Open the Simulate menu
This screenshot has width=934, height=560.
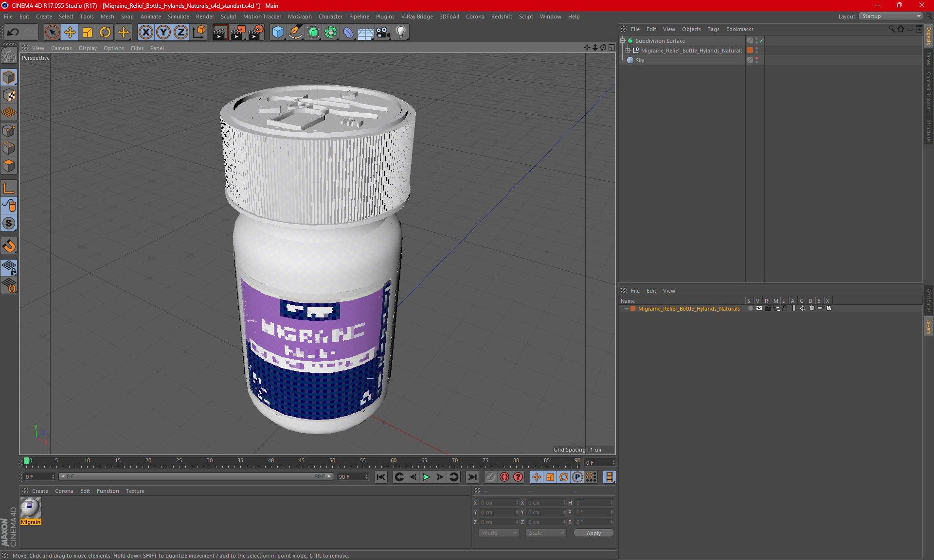click(x=178, y=17)
